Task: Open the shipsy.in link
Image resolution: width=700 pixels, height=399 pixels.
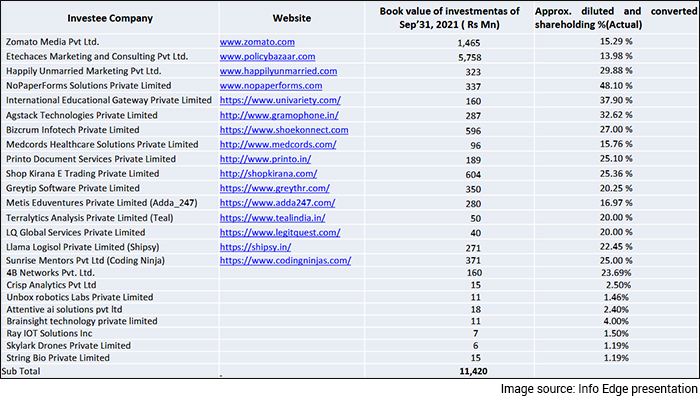Action: 255,247
